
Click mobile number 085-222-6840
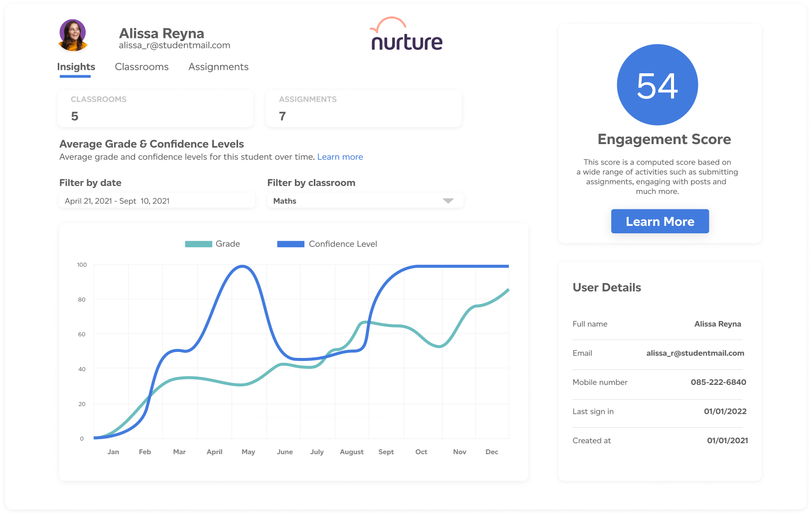click(718, 382)
